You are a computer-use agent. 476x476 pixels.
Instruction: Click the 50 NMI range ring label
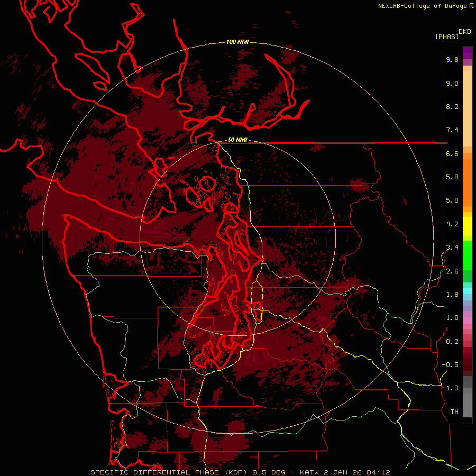point(237,140)
